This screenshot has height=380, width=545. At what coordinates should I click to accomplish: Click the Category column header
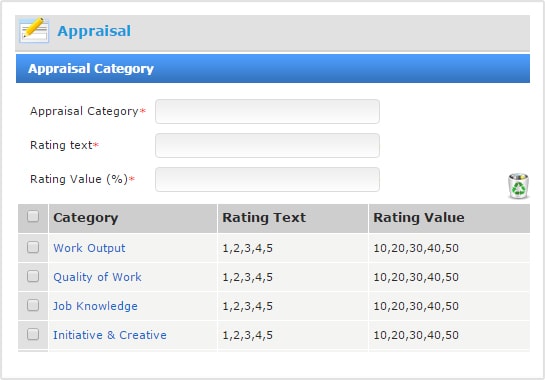coord(133,218)
